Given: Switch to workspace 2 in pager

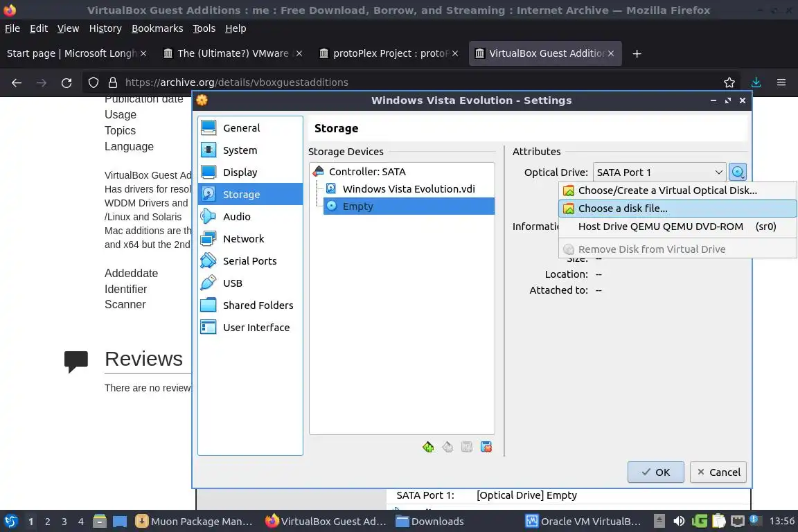Looking at the screenshot, I should click(47, 522).
